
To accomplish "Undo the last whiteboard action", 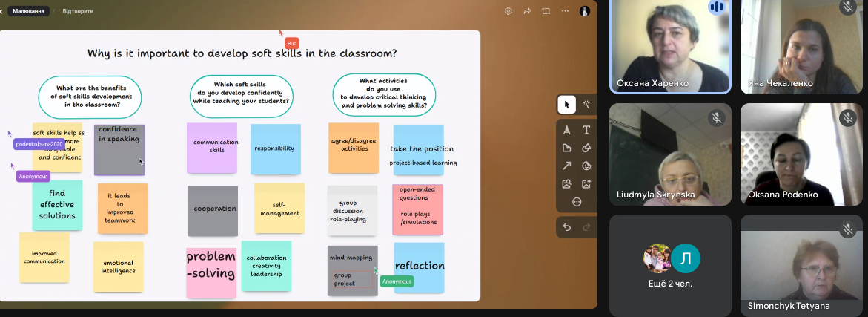I will (567, 227).
